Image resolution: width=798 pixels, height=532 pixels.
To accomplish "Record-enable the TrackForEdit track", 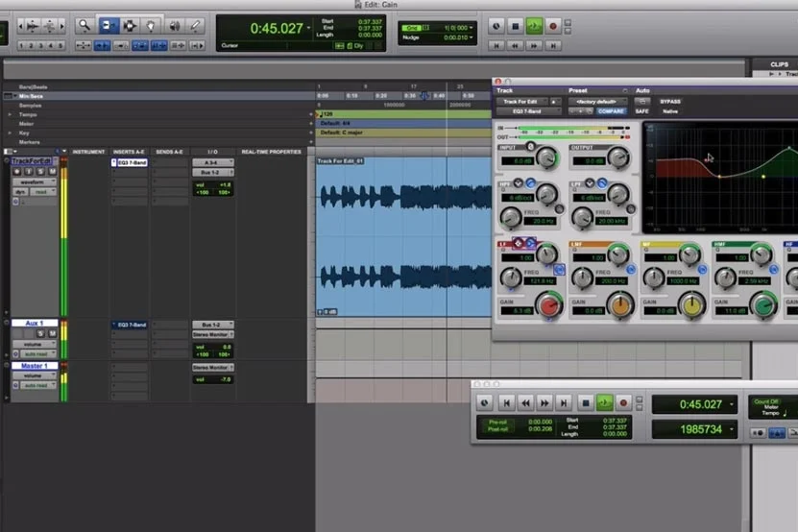I will click(16, 172).
